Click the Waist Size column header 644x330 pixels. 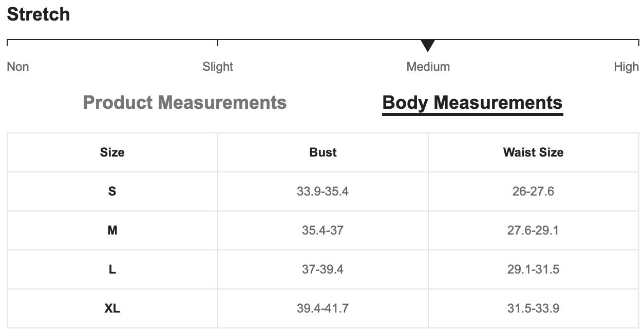click(x=533, y=152)
